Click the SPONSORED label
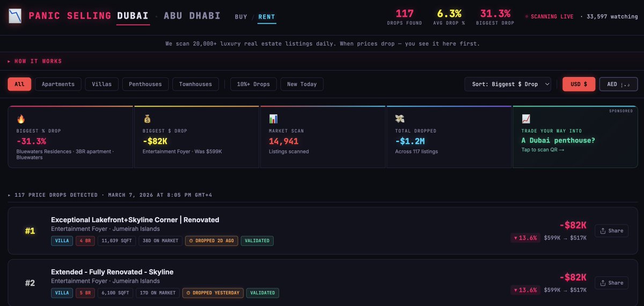 coord(621,111)
